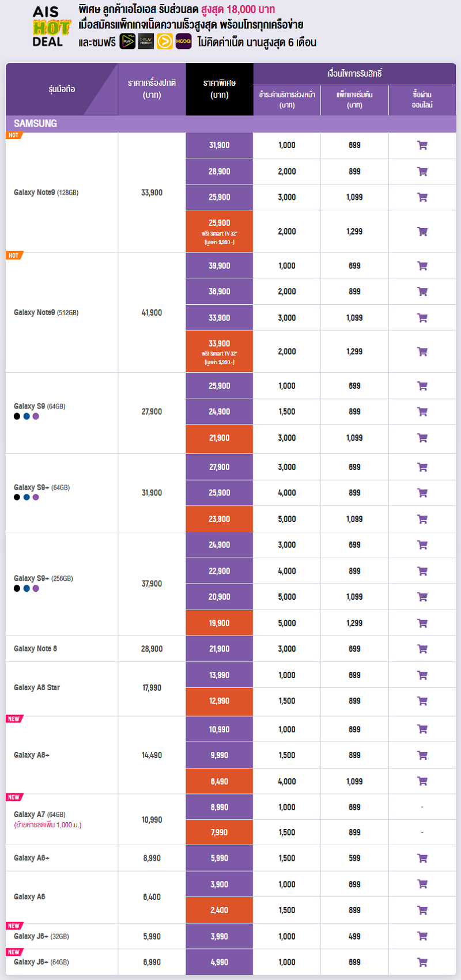
Task: Select black color swatch for Galaxy S9 64GB
Action: tap(17, 417)
